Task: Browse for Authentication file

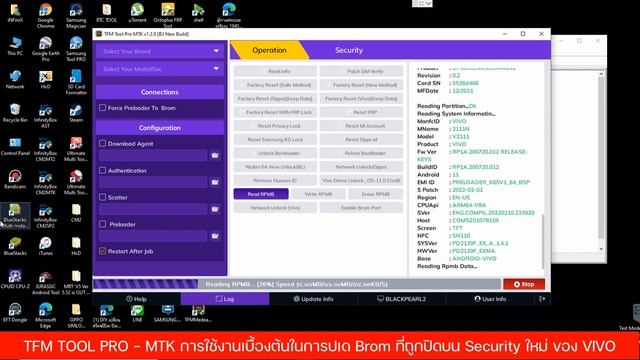Action: pyautogui.click(x=215, y=182)
